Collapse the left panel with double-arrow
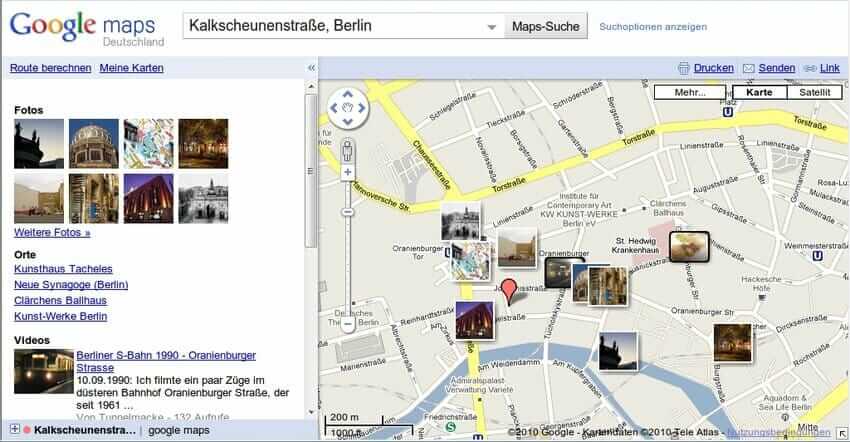850x442 pixels. tap(311, 68)
